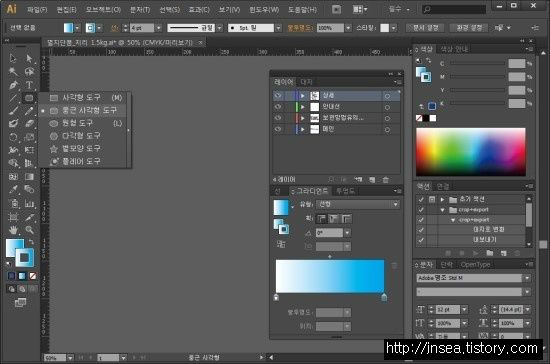This screenshot has height=364, width=550.
Task: Click the swap fill and stroke arrow in toolbox
Action: pyautogui.click(x=31, y=242)
